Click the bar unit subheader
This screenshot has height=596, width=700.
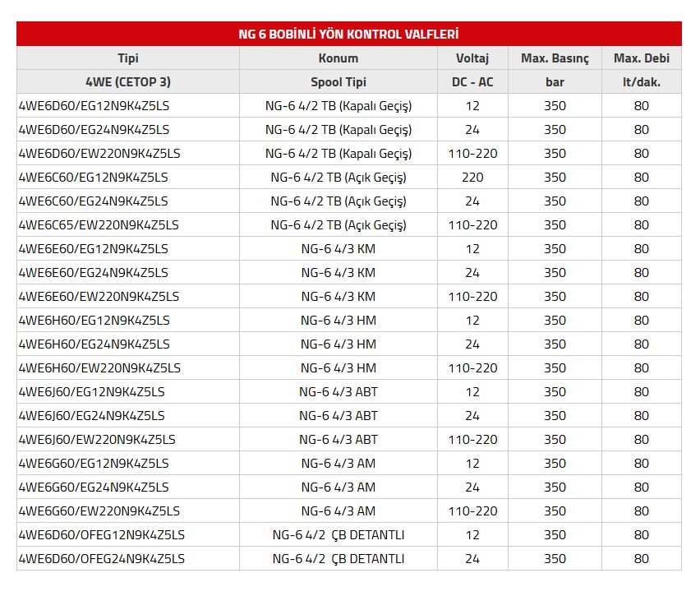pos(555,82)
